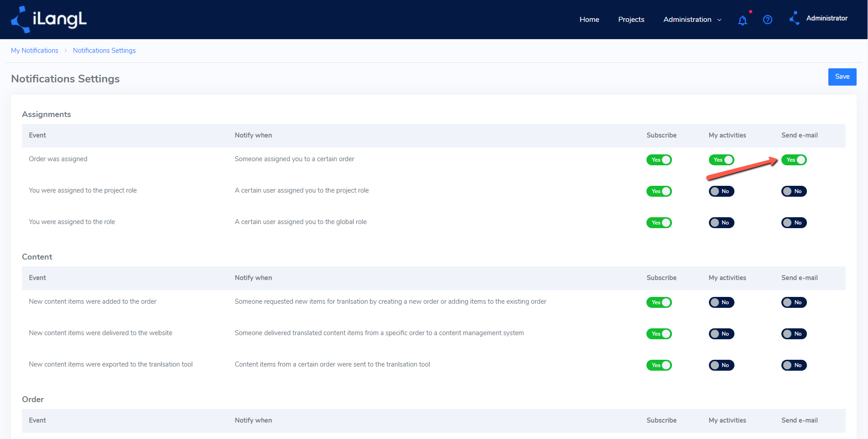Toggle Subscribe for items delivered to the website

click(659, 334)
